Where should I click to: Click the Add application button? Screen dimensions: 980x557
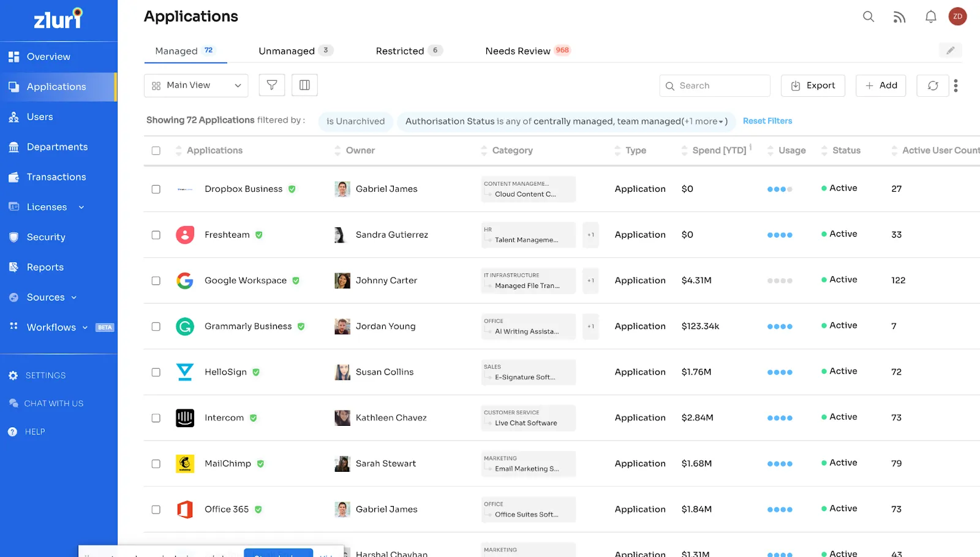coord(881,86)
